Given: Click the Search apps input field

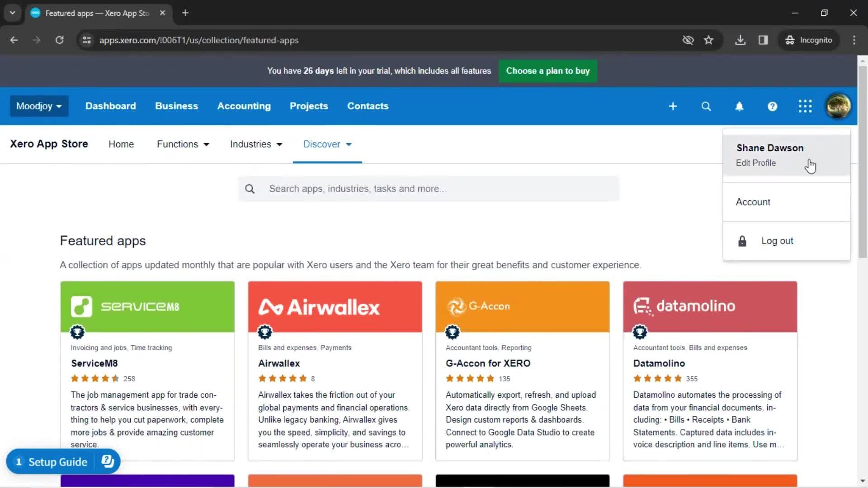Looking at the screenshot, I should (429, 189).
